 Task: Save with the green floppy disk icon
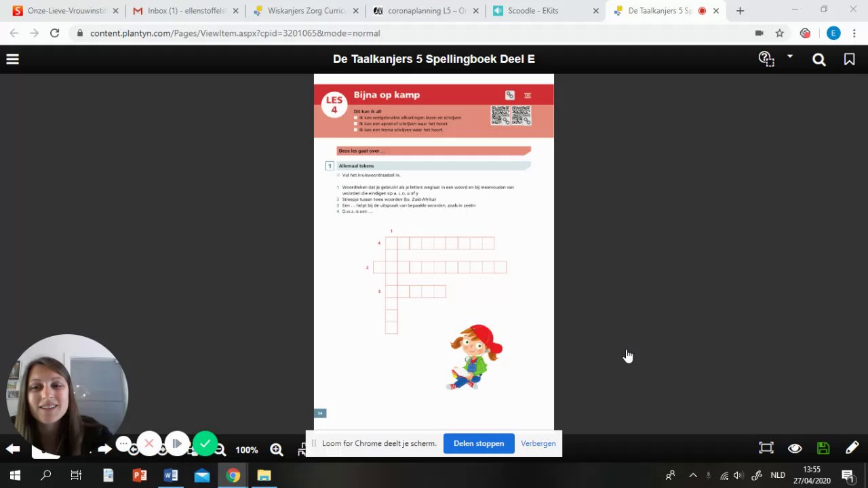tap(823, 448)
